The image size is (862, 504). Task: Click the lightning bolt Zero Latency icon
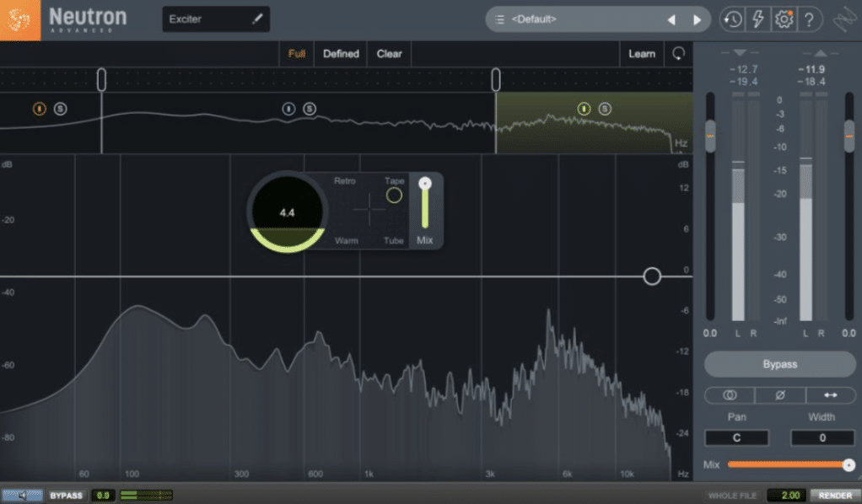pos(758,19)
